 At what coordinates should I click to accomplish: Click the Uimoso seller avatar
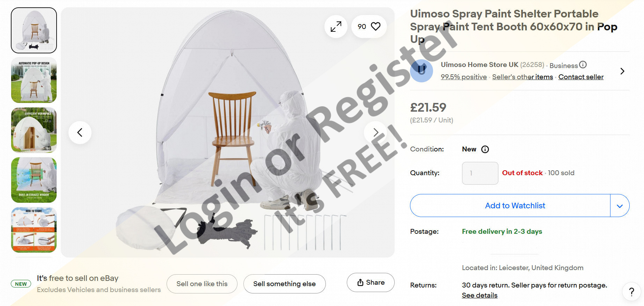click(x=422, y=71)
